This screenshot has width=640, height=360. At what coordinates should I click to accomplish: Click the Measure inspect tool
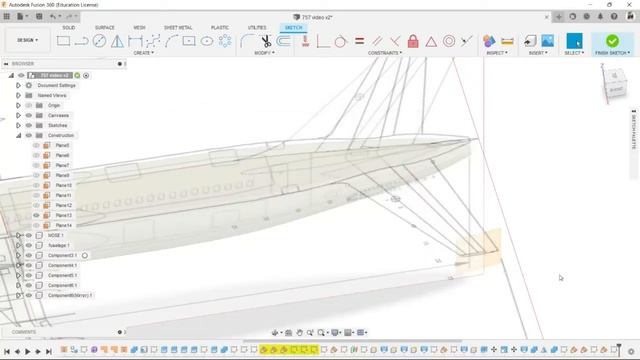point(507,41)
